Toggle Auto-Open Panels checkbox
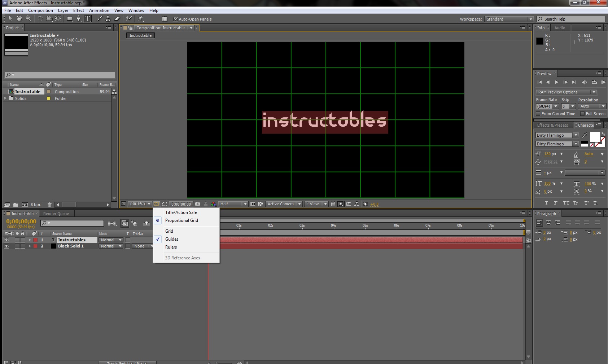 (x=176, y=19)
